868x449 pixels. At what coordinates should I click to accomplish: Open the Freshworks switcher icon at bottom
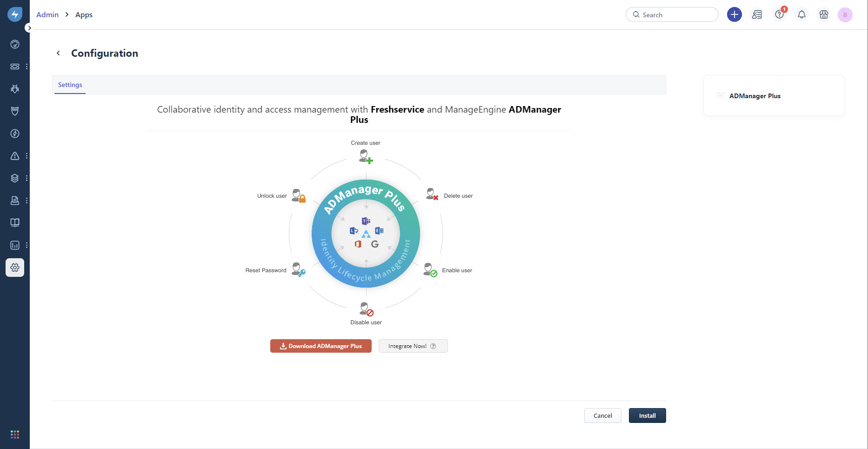14,434
